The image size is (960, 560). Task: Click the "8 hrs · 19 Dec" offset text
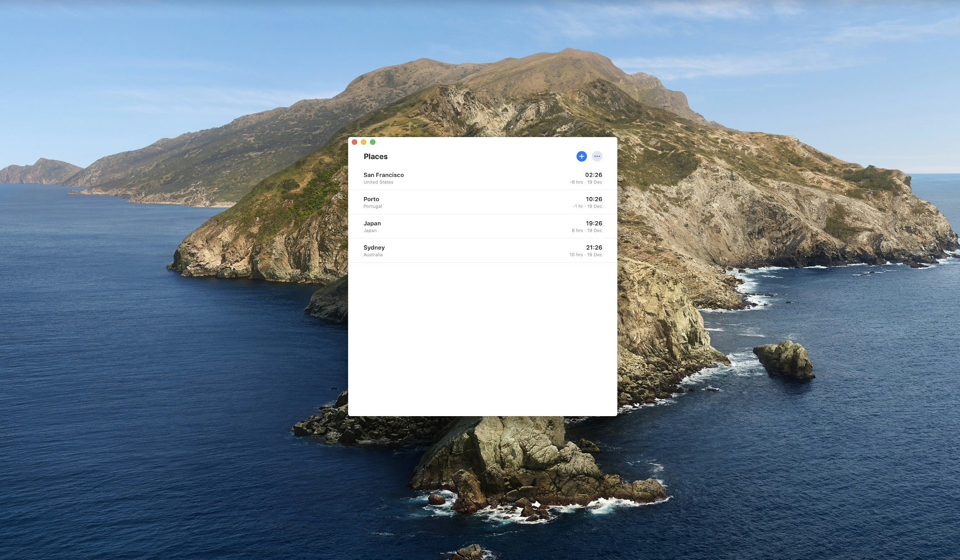[586, 231]
